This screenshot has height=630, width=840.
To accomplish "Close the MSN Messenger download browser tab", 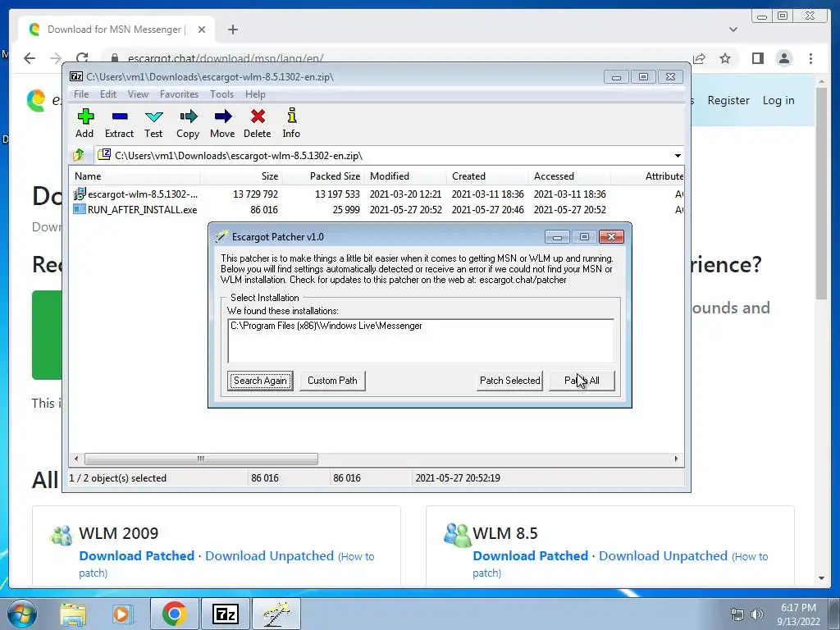I will (202, 30).
